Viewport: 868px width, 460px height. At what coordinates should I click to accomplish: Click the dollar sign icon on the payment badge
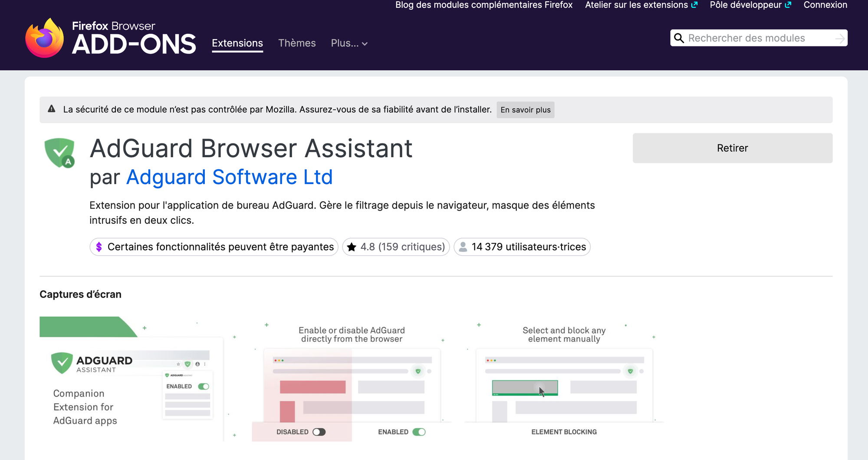(x=100, y=247)
